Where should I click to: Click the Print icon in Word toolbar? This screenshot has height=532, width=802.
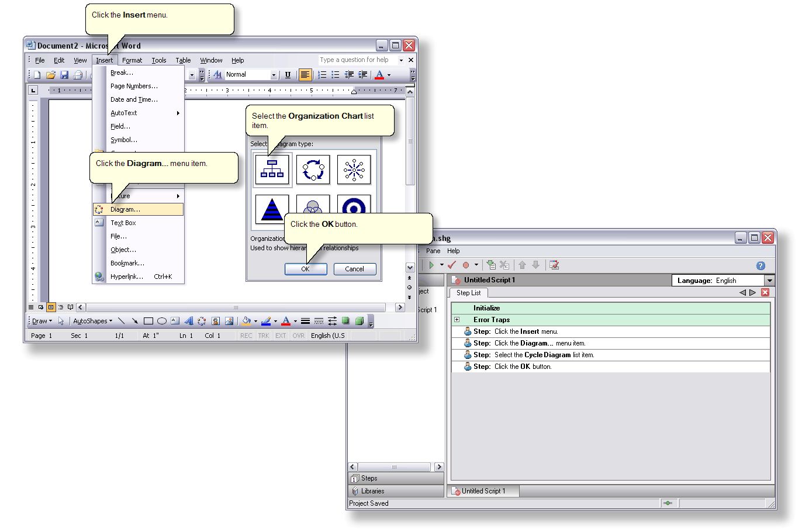[x=78, y=75]
